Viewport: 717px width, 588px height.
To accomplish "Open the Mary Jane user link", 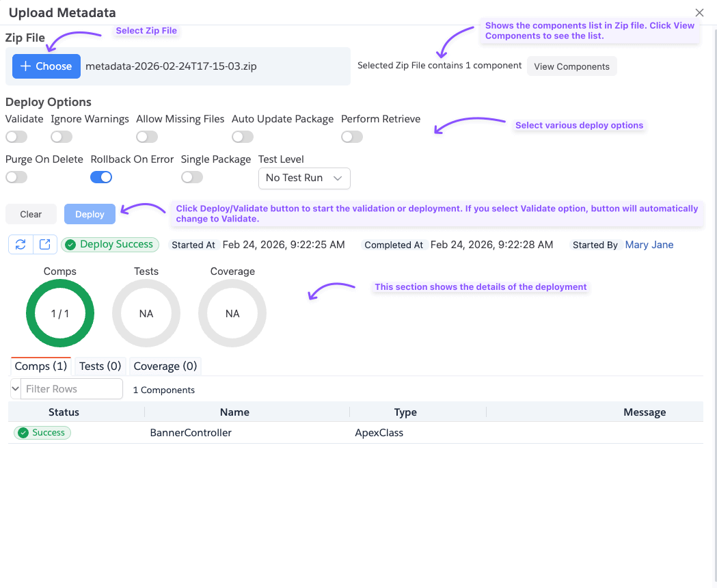I will tap(649, 245).
